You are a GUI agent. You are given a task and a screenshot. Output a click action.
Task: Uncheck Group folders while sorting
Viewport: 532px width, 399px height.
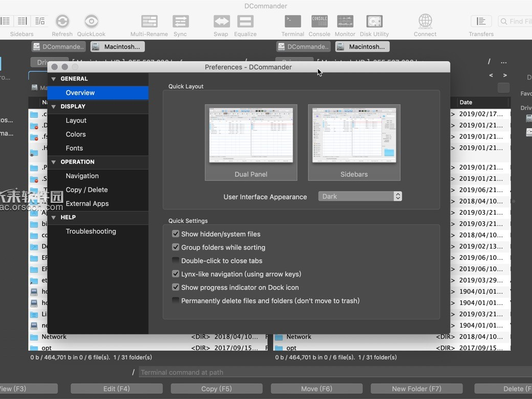click(x=176, y=247)
